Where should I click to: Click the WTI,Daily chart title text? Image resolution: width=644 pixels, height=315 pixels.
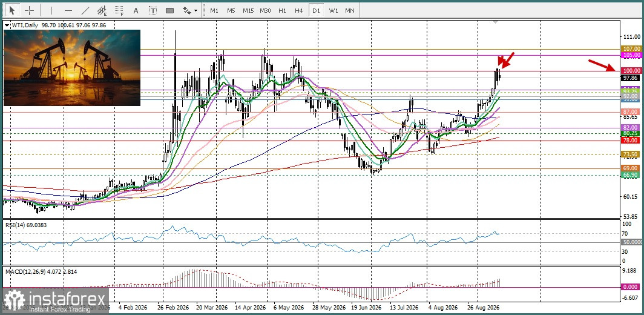pyautogui.click(x=24, y=25)
